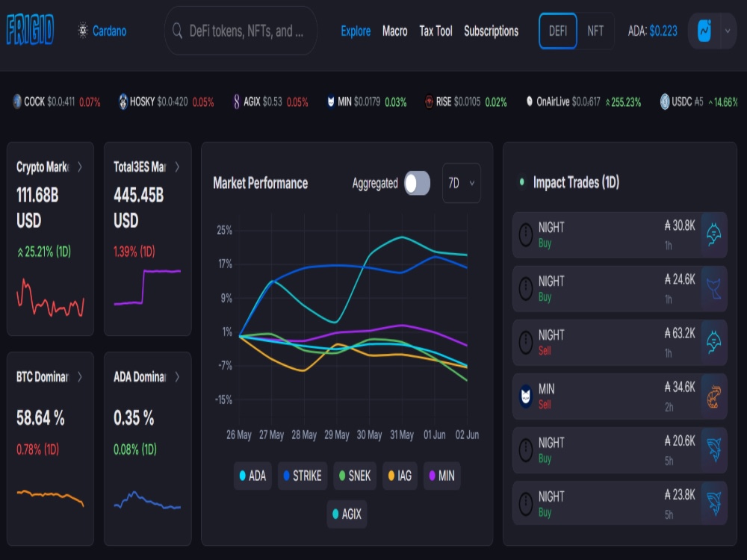Click NIGHT token logo on 20.6K trade

pos(526,450)
